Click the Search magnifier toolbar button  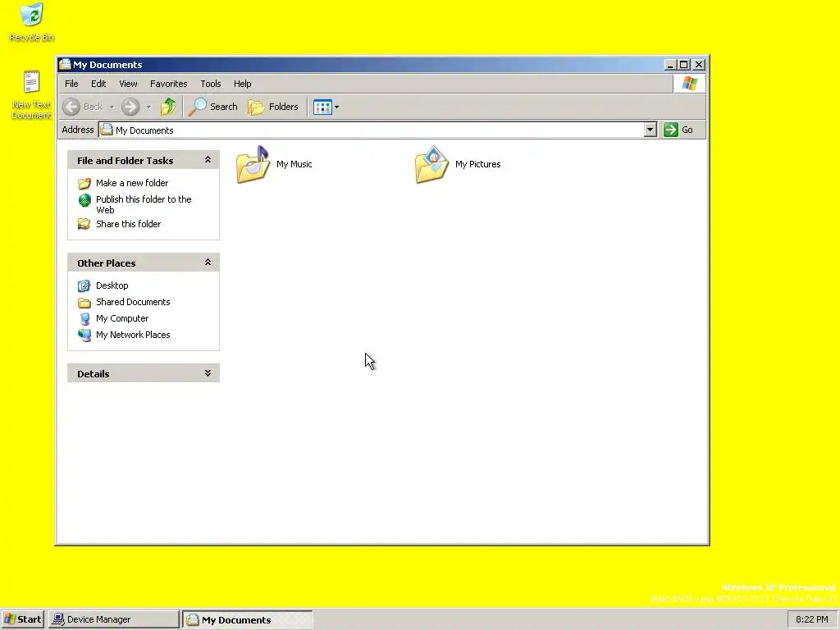[213, 107]
